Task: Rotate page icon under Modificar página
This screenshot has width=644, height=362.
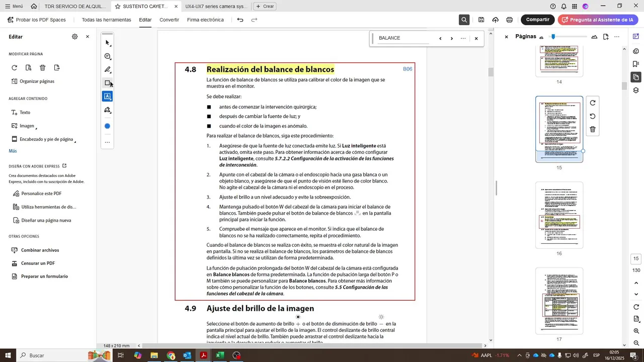Action: [14, 68]
